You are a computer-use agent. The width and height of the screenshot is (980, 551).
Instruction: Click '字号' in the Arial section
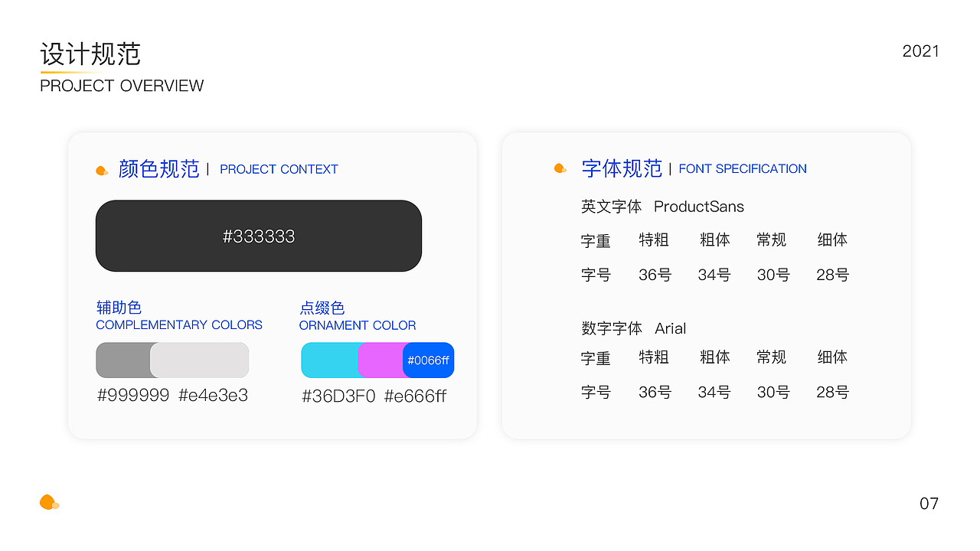click(x=596, y=393)
